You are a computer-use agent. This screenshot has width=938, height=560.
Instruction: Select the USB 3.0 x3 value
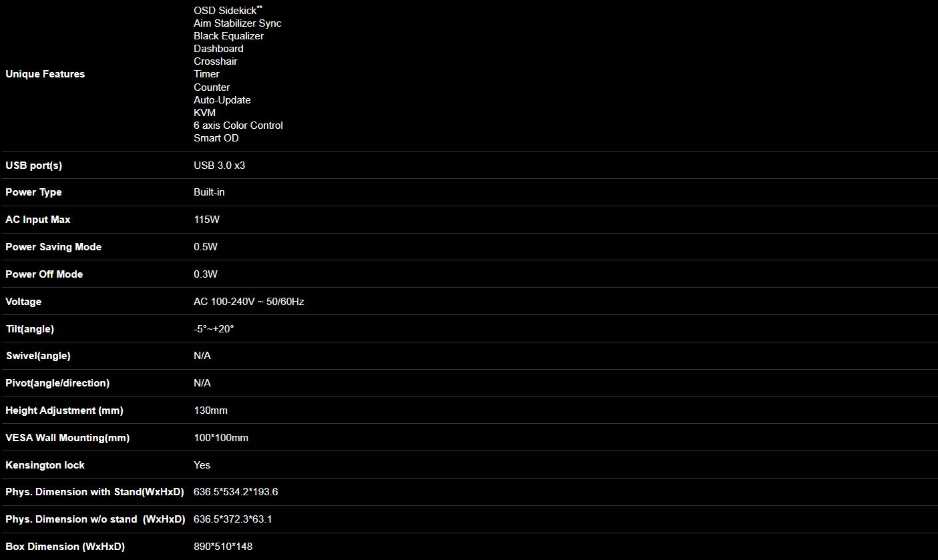[x=219, y=165]
